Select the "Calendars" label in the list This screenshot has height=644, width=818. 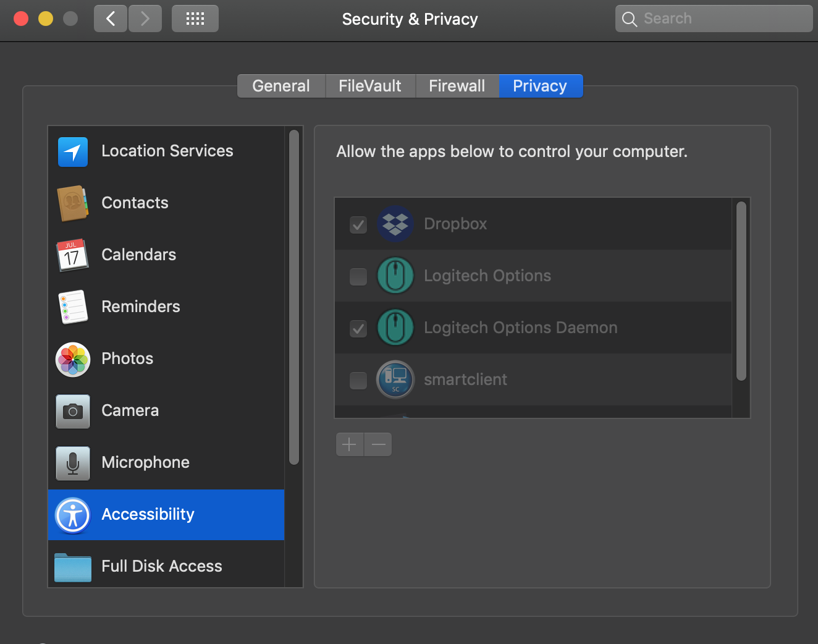point(139,255)
